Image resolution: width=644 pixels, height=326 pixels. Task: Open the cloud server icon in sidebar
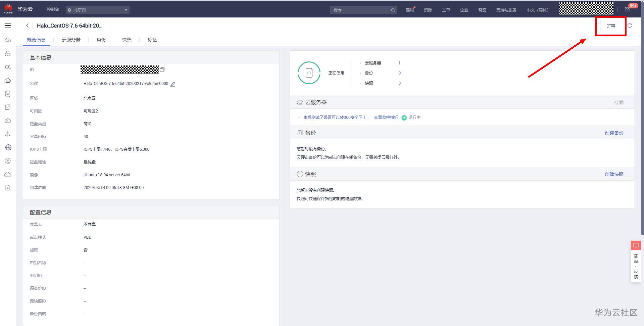point(8,40)
